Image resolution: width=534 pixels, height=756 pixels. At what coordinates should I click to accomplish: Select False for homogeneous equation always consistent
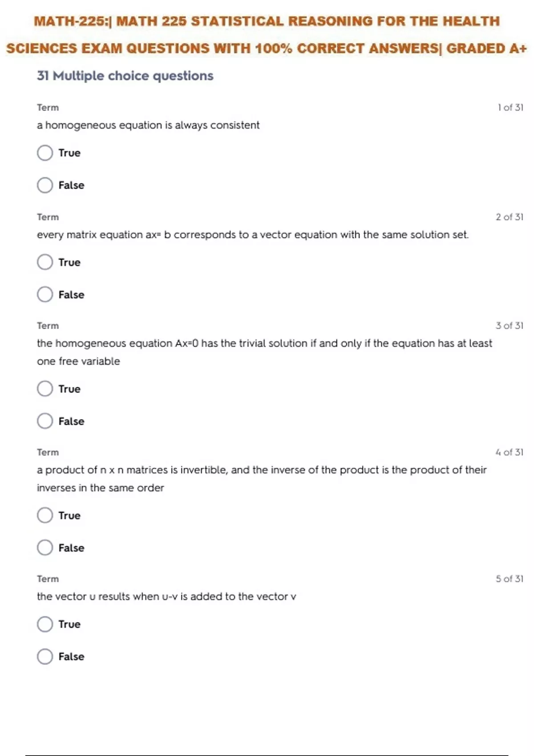[45, 185]
